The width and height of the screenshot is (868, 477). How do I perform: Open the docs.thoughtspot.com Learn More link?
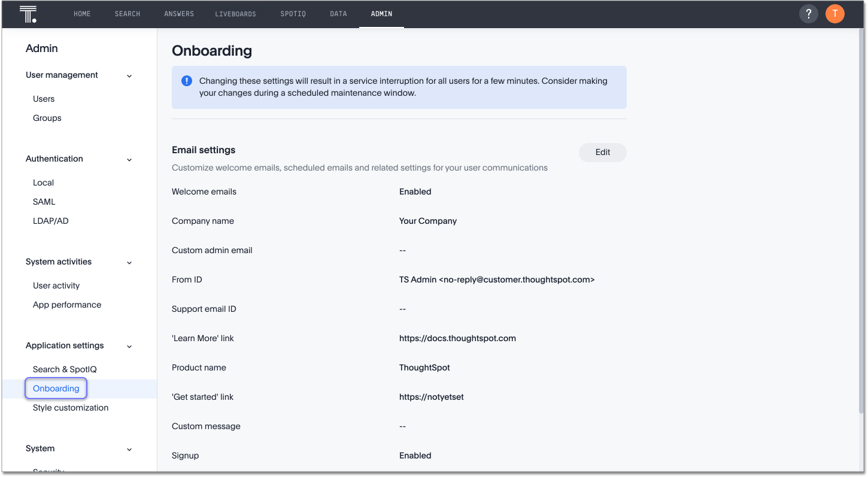457,338
